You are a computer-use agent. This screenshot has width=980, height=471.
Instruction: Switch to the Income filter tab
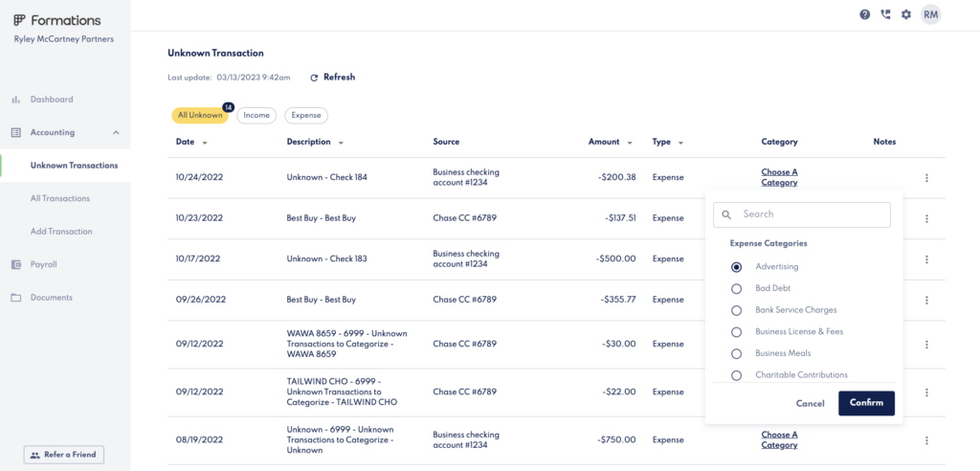click(256, 115)
